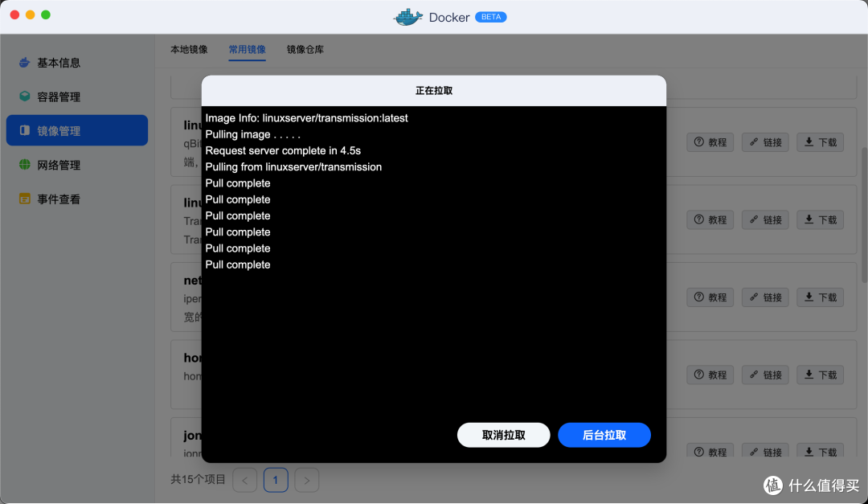Click the 取消拉取 button
This screenshot has width=868, height=504.
coord(503,435)
